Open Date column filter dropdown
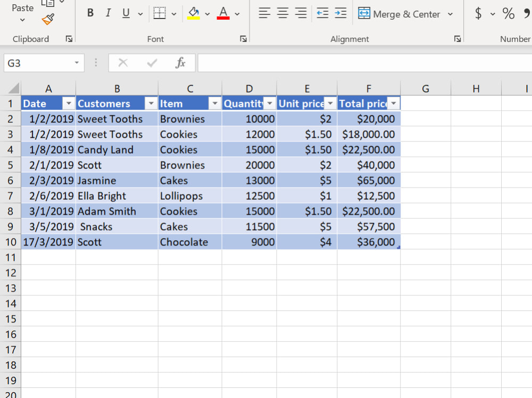The image size is (532, 398). [x=69, y=104]
